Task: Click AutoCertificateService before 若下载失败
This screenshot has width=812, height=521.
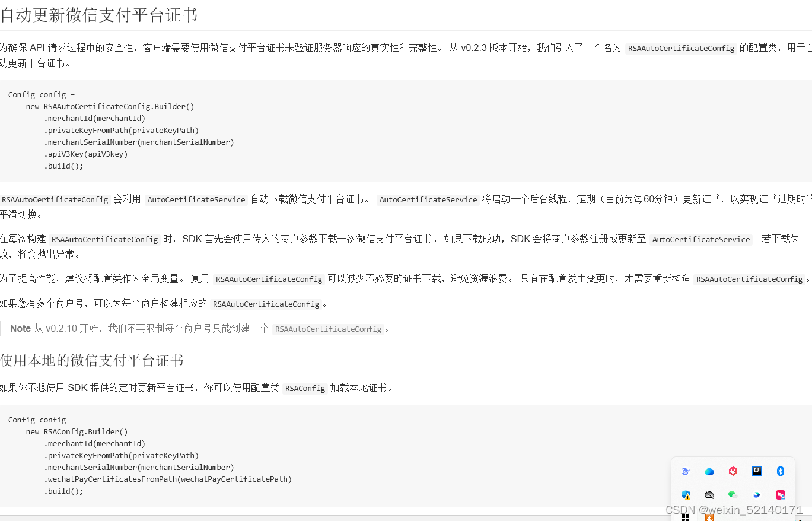Action: (x=701, y=240)
